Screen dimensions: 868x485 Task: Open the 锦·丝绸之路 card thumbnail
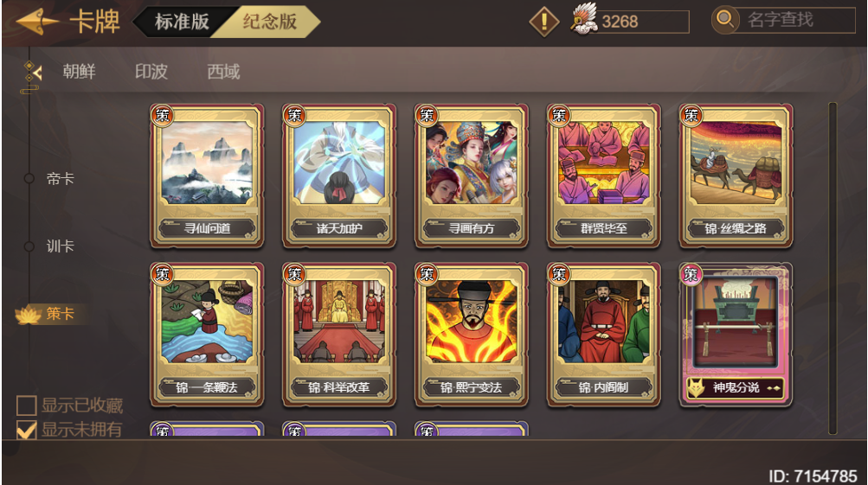736,175
